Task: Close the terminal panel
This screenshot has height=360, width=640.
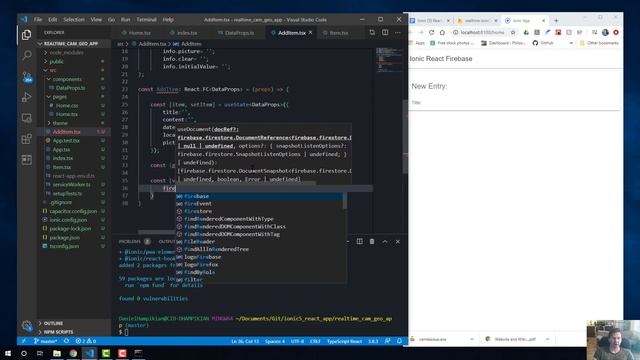Action: tap(398, 241)
